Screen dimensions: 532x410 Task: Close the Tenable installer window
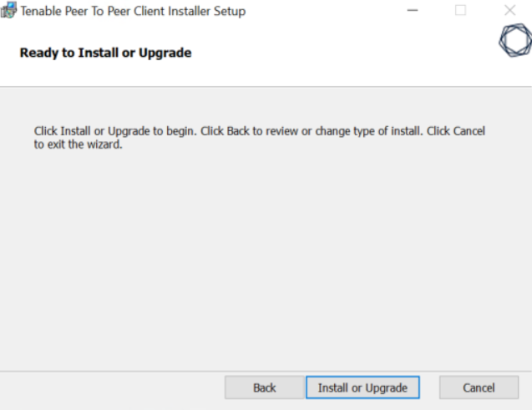click(509, 12)
